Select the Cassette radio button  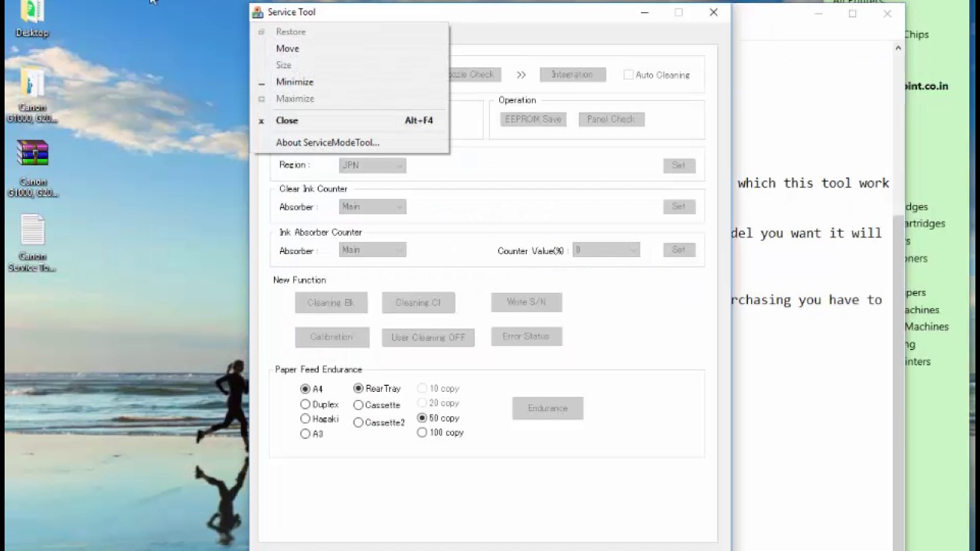[358, 404]
